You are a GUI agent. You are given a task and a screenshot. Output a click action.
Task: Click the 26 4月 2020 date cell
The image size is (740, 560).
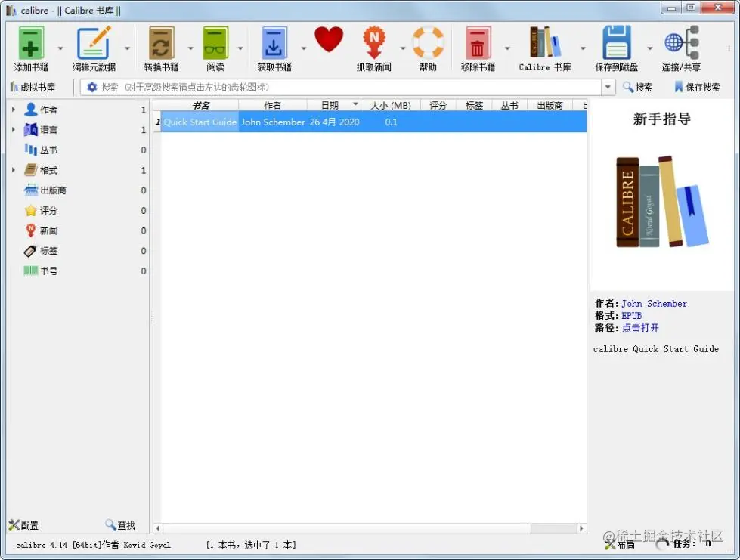click(x=334, y=122)
